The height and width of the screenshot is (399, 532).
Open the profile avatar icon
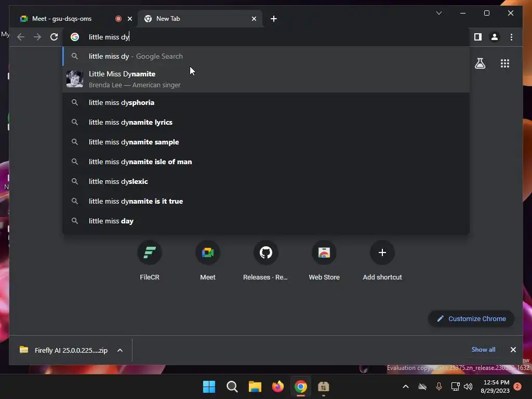(x=495, y=37)
